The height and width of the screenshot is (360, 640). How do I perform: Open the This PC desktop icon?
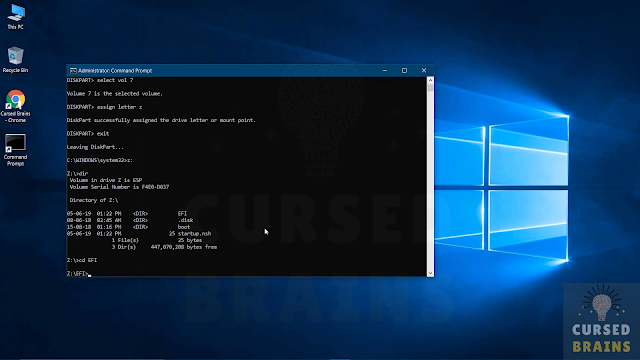[x=16, y=17]
